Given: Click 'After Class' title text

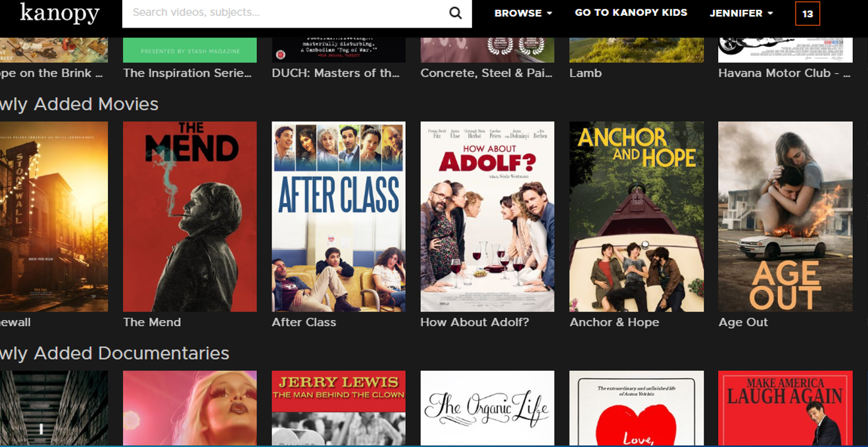Looking at the screenshot, I should pyautogui.click(x=304, y=322).
